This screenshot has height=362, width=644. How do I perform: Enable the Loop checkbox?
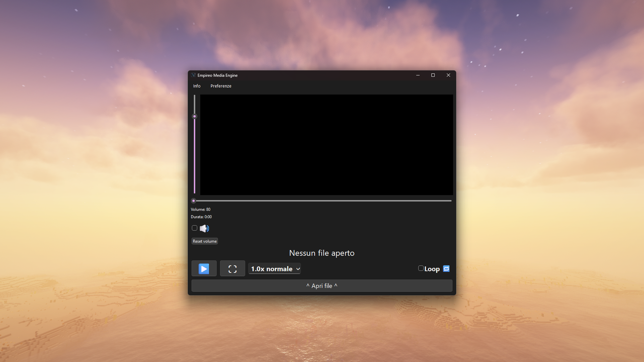pyautogui.click(x=421, y=268)
